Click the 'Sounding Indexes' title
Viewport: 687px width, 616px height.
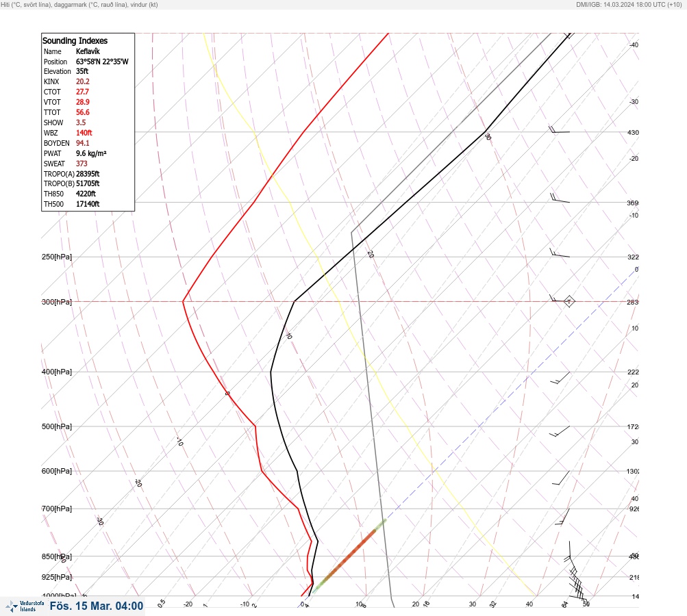pyautogui.click(x=75, y=40)
